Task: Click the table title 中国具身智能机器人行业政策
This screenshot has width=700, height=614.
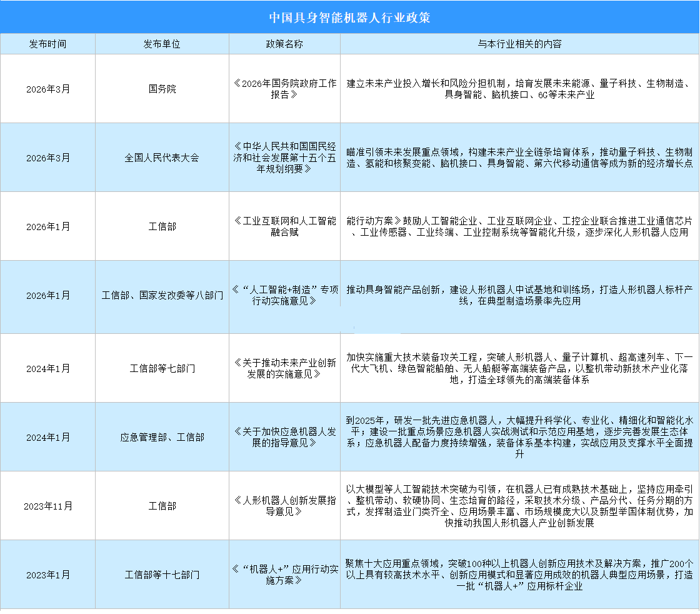Action: coord(349,18)
